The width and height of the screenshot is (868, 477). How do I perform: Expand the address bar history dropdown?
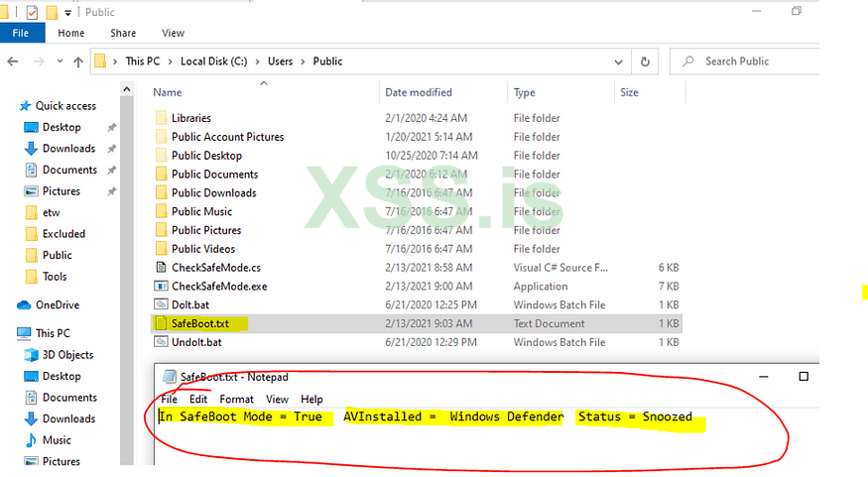tap(618, 61)
